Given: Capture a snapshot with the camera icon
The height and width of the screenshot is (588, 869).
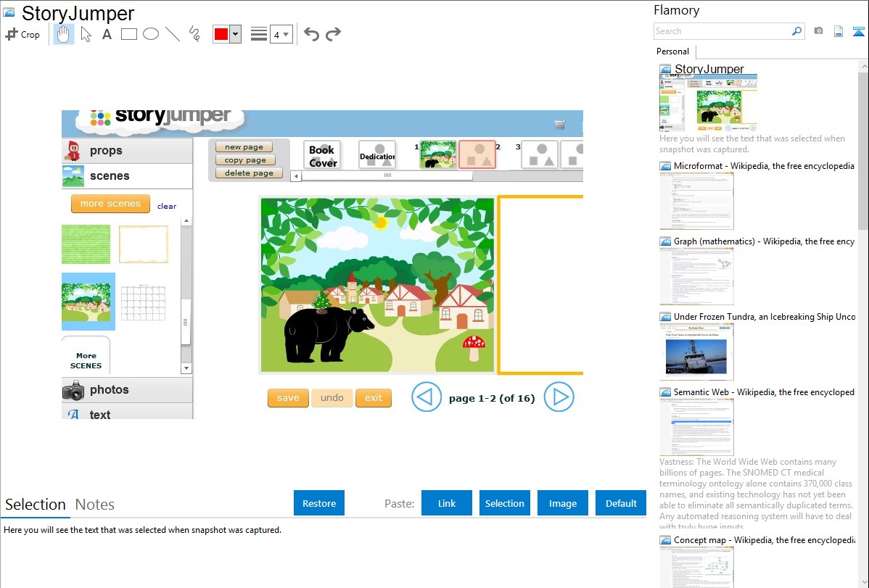Looking at the screenshot, I should pyautogui.click(x=818, y=31).
